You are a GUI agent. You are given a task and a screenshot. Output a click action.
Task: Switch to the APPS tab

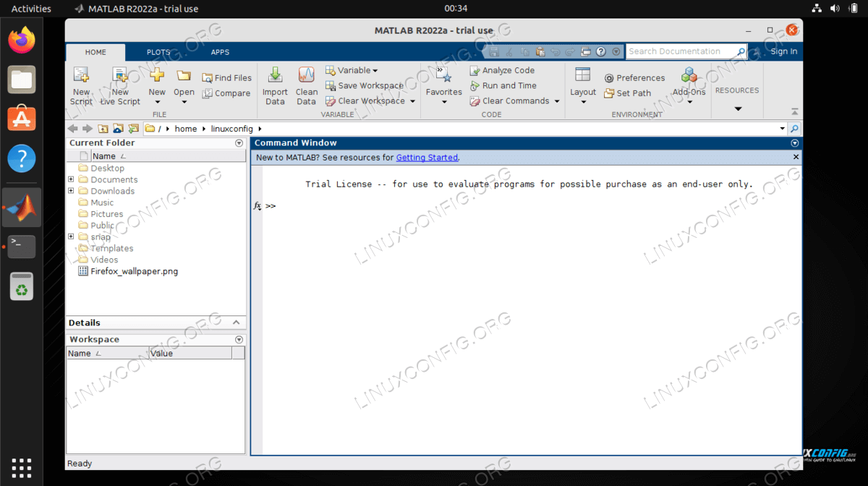click(220, 52)
